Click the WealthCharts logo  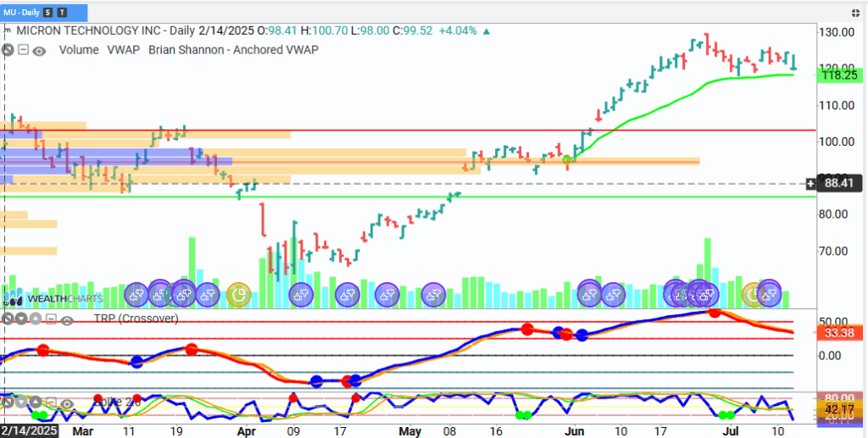coord(53,298)
